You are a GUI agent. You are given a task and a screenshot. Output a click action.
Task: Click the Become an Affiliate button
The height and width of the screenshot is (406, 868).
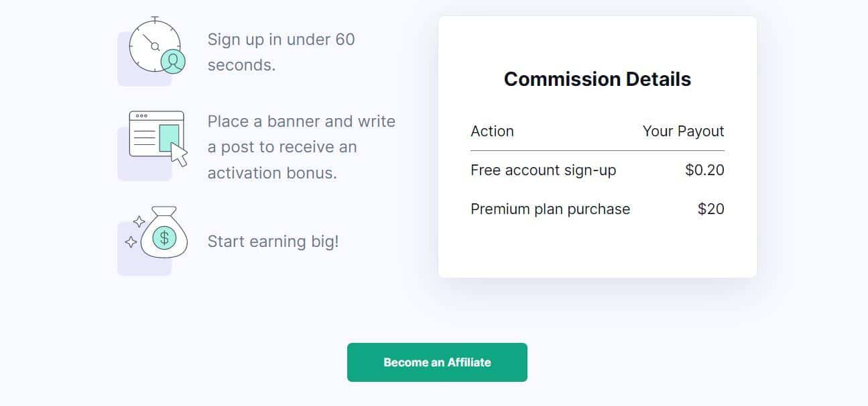(x=437, y=362)
